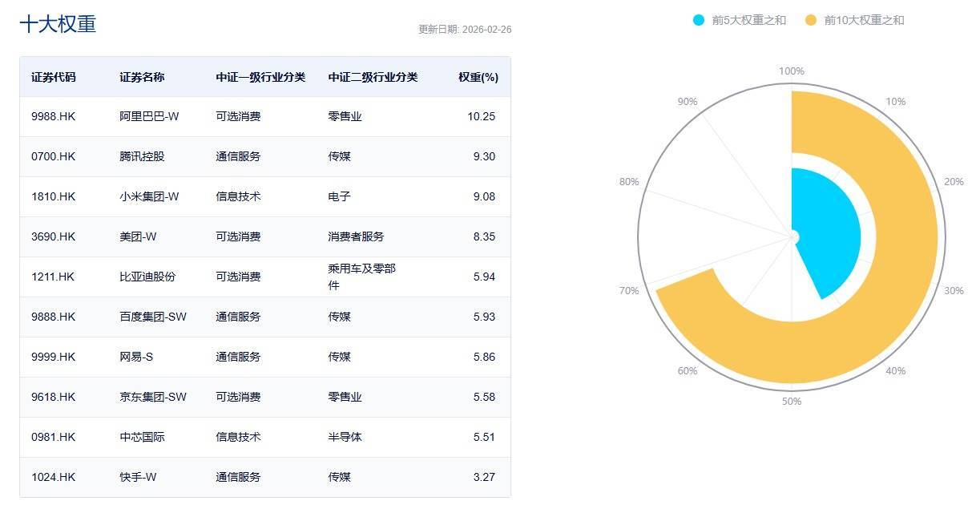Click the 9888.HK security code
980x513 pixels.
click(x=54, y=317)
